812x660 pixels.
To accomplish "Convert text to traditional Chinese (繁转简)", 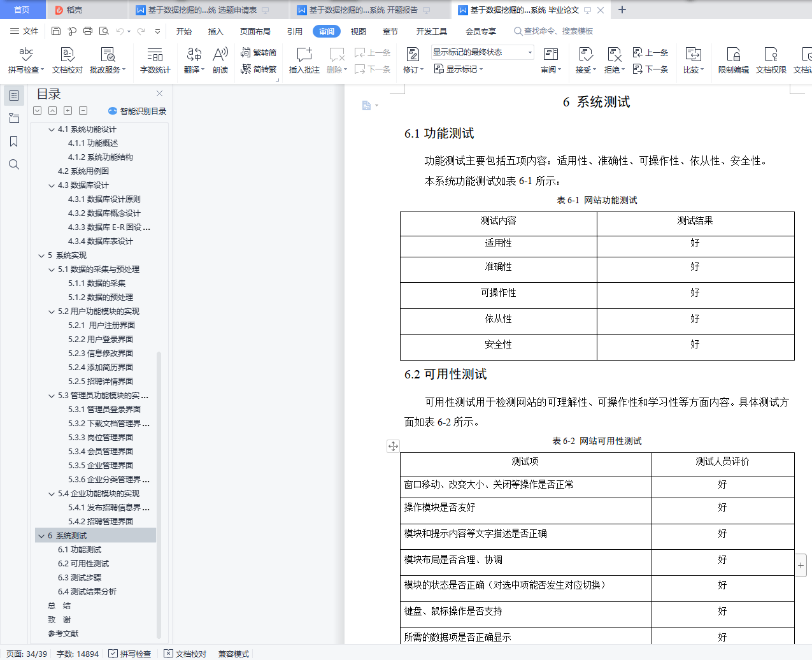I will point(259,52).
